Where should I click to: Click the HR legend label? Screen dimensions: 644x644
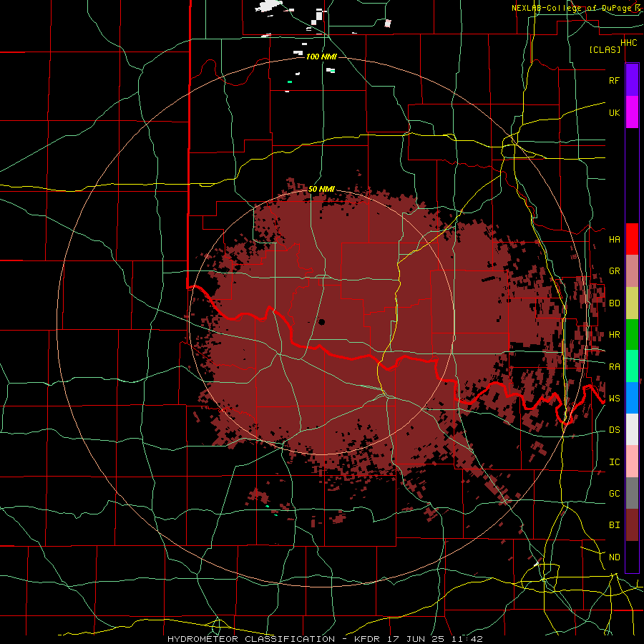(614, 335)
